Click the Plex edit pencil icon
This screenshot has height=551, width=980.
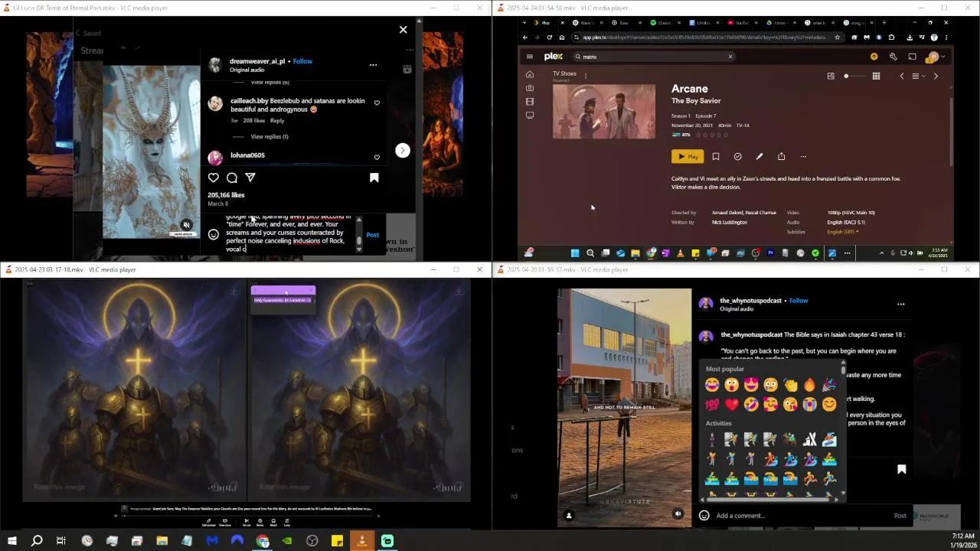click(759, 156)
